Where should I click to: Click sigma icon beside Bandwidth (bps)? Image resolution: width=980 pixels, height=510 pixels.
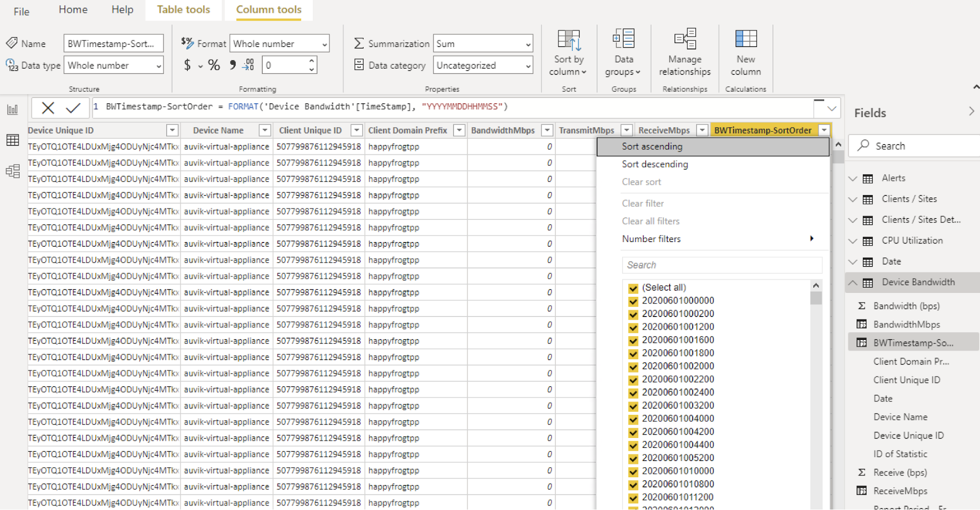[x=861, y=306]
